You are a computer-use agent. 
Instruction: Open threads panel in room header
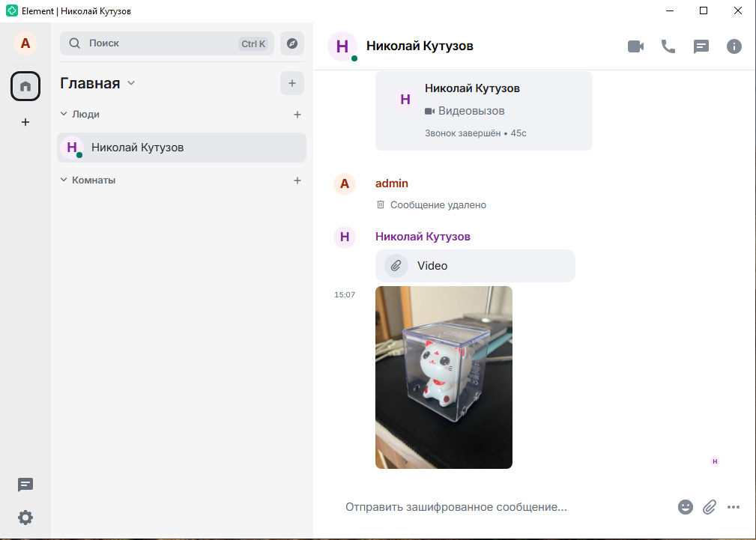point(701,46)
